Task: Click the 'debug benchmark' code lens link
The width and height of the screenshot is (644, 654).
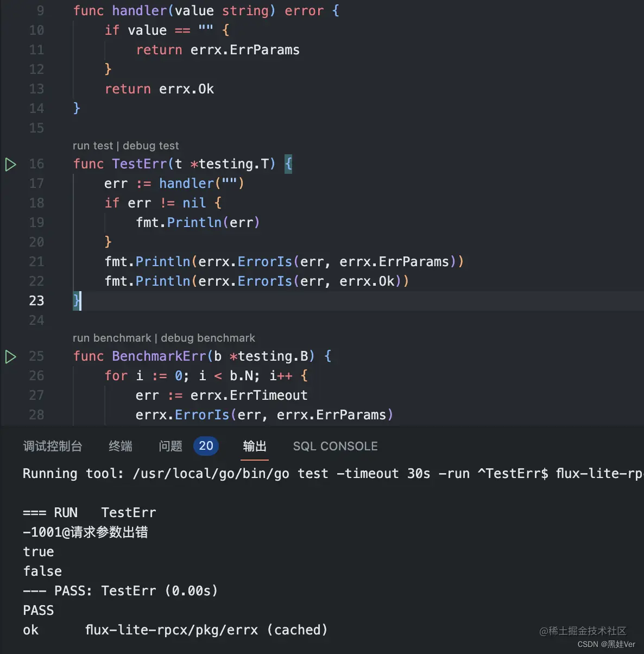Action: coord(208,338)
